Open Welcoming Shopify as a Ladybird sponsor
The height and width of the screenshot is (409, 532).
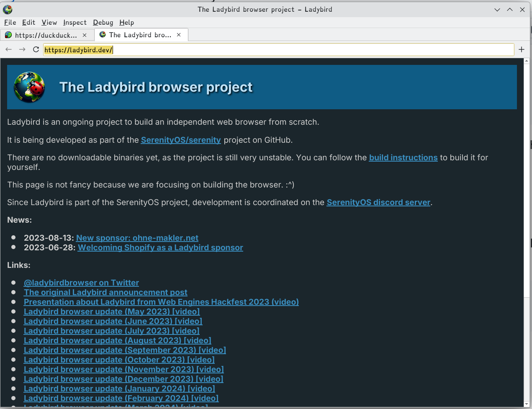pos(160,247)
